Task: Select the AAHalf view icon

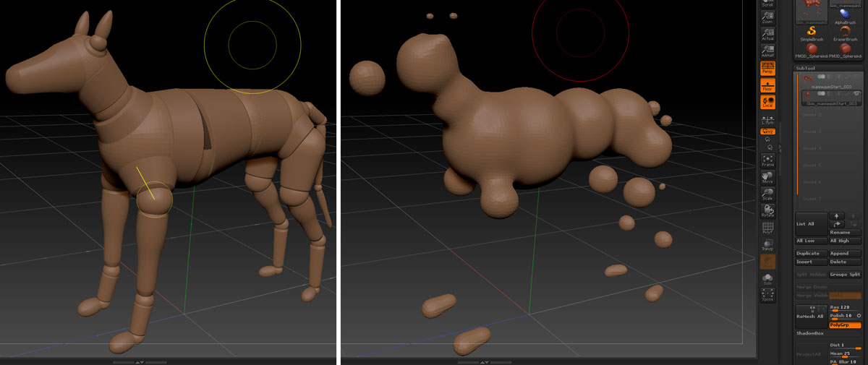Action: point(767,51)
